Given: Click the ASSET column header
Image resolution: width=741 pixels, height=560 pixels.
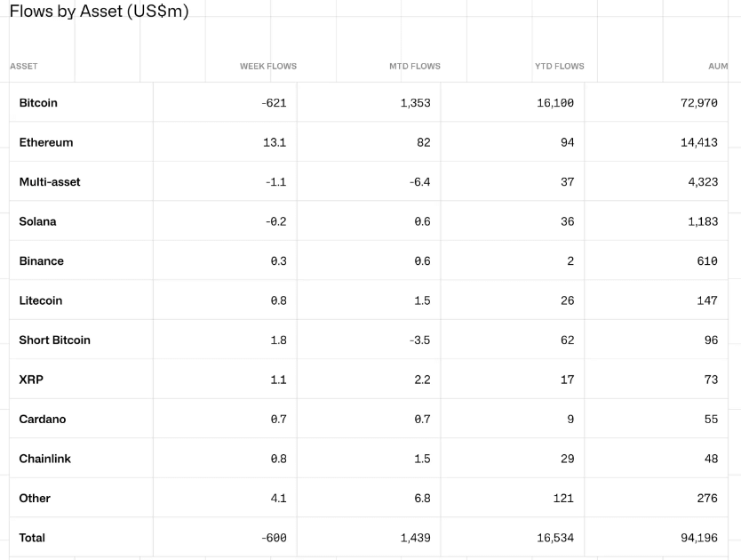Looking at the screenshot, I should point(24,67).
